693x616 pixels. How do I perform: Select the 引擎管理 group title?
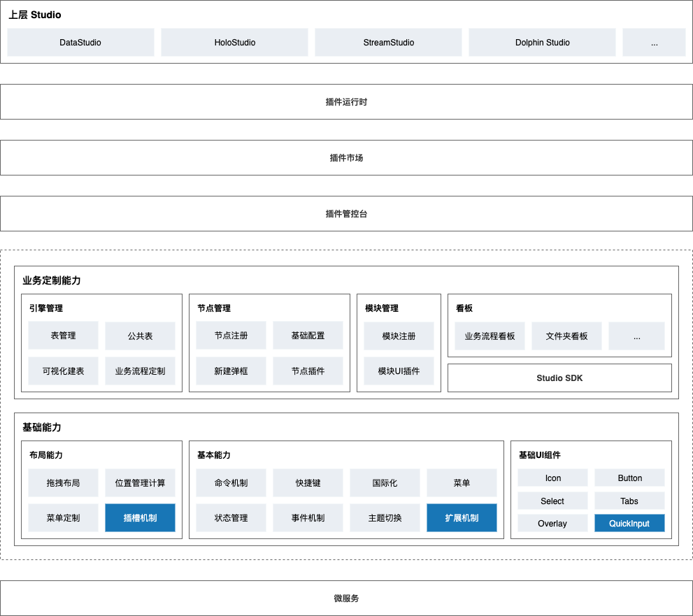coord(46,308)
